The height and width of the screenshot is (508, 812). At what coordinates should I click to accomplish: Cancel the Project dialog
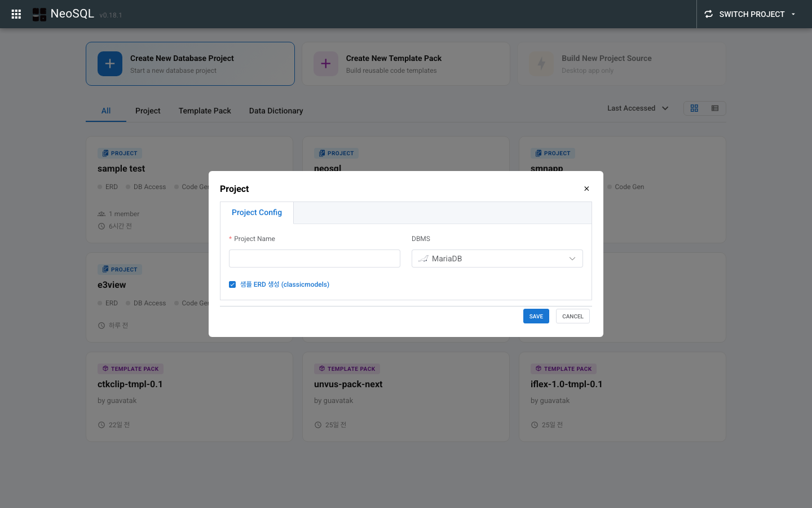(572, 316)
